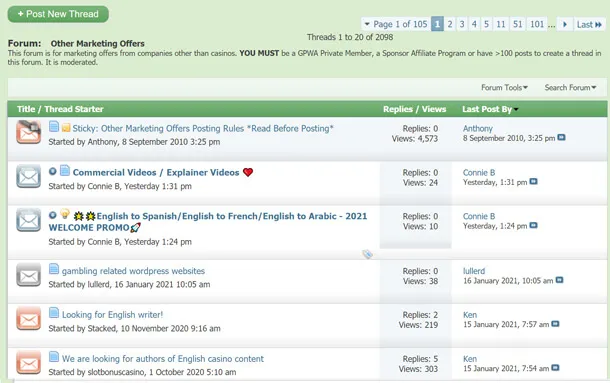Click document icon beside gambling related wordpress websites

point(54,269)
